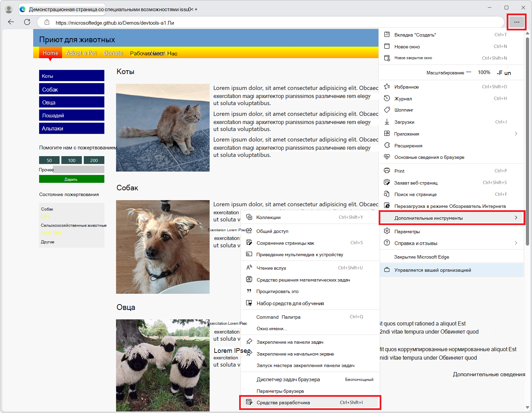Open the Donate navigation link
The width and height of the screenshot is (532, 413).
pos(113,53)
